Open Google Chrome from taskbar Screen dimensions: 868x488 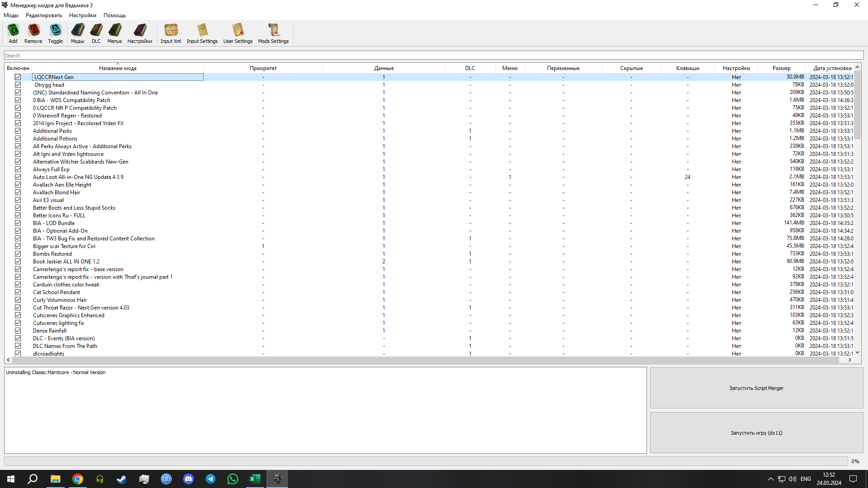point(78,479)
